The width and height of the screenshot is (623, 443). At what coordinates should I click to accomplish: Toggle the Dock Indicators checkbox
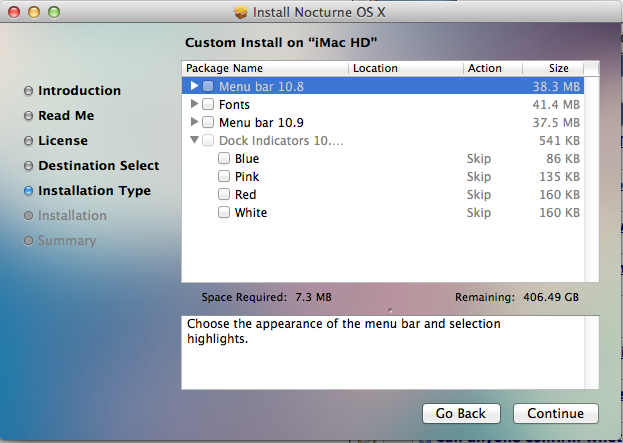208,140
